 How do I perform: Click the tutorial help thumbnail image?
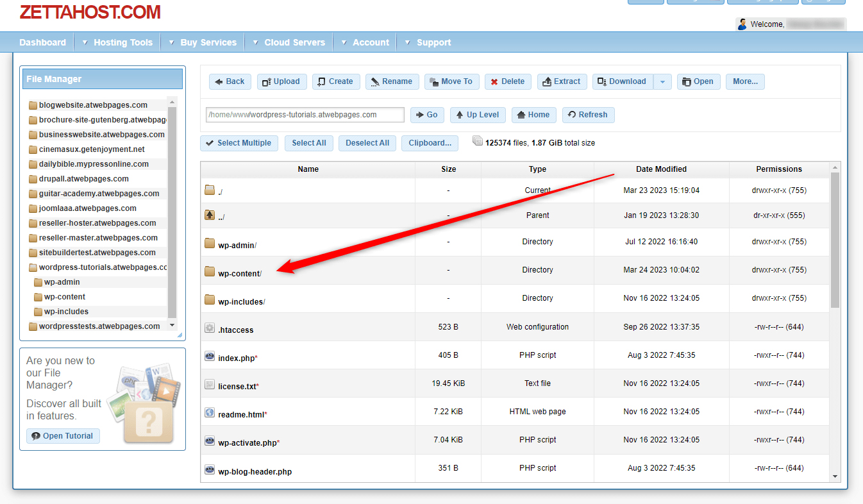point(144,403)
